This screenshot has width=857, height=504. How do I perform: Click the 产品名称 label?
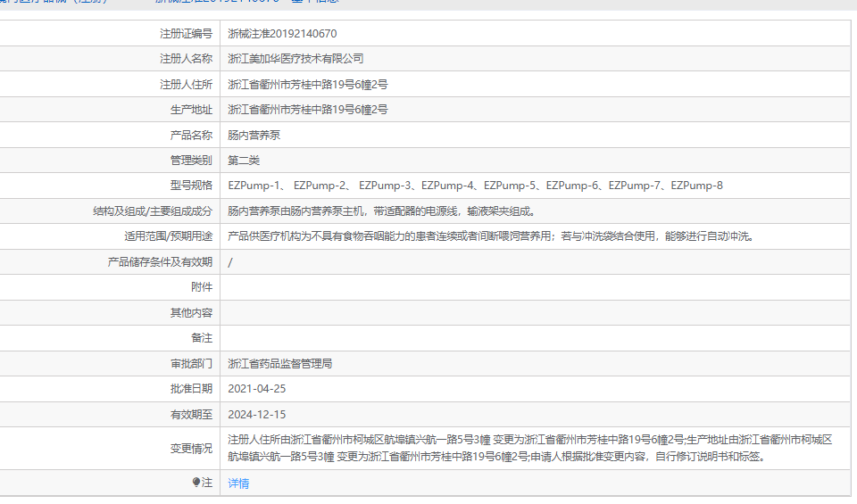click(x=191, y=136)
